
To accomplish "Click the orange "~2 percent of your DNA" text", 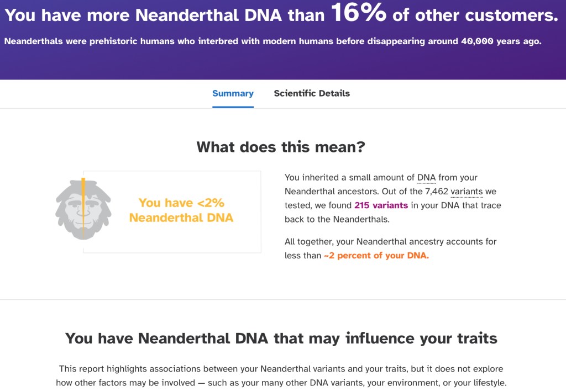I will click(376, 256).
